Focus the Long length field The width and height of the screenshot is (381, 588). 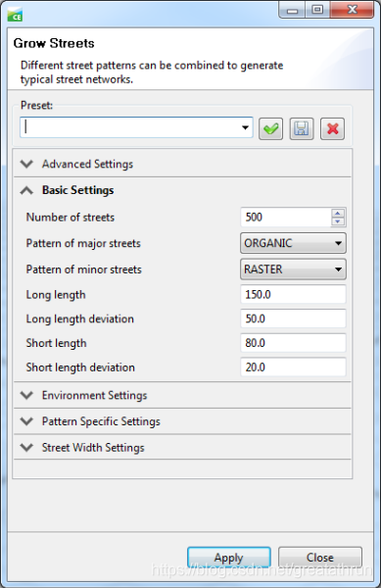pyautogui.click(x=293, y=294)
